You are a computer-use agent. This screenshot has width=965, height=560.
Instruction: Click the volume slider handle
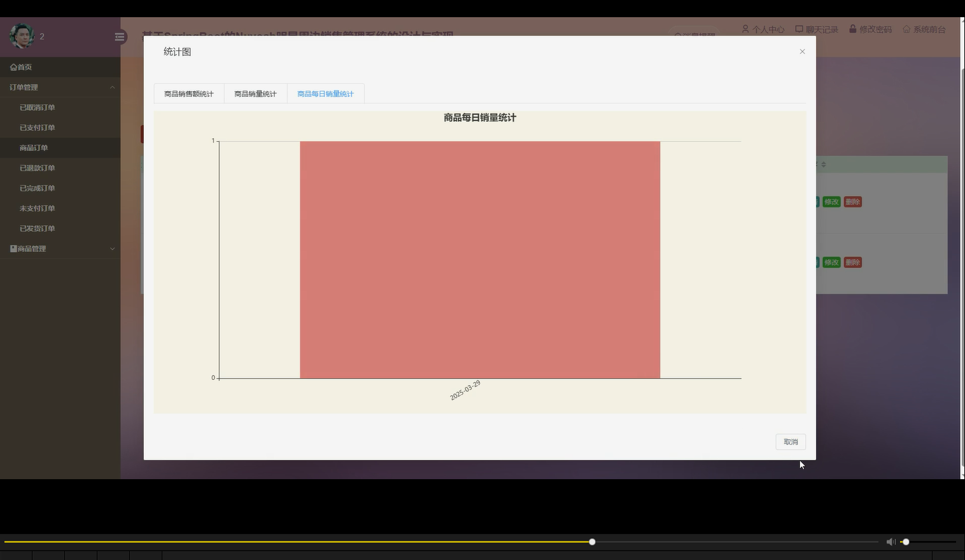[x=906, y=542]
